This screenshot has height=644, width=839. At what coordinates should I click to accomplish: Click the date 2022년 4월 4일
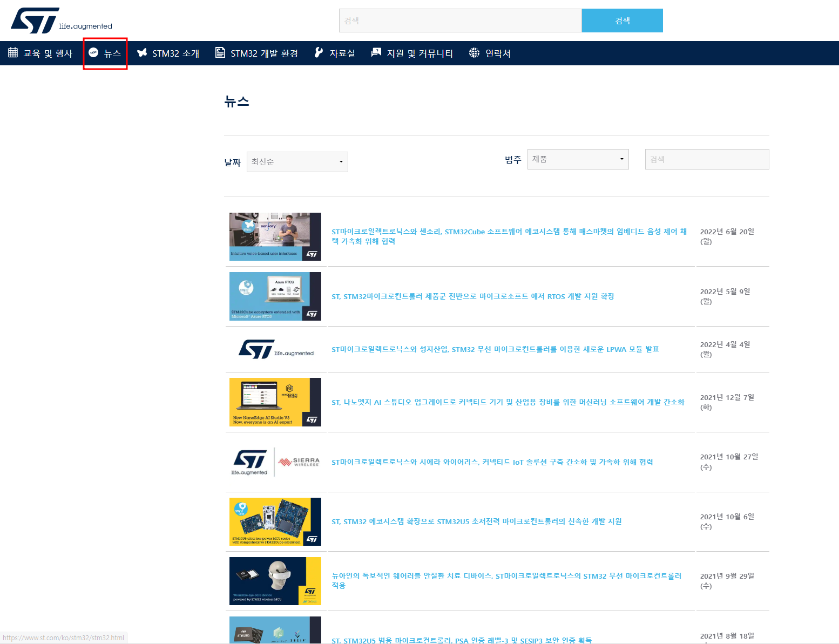pyautogui.click(x=725, y=349)
